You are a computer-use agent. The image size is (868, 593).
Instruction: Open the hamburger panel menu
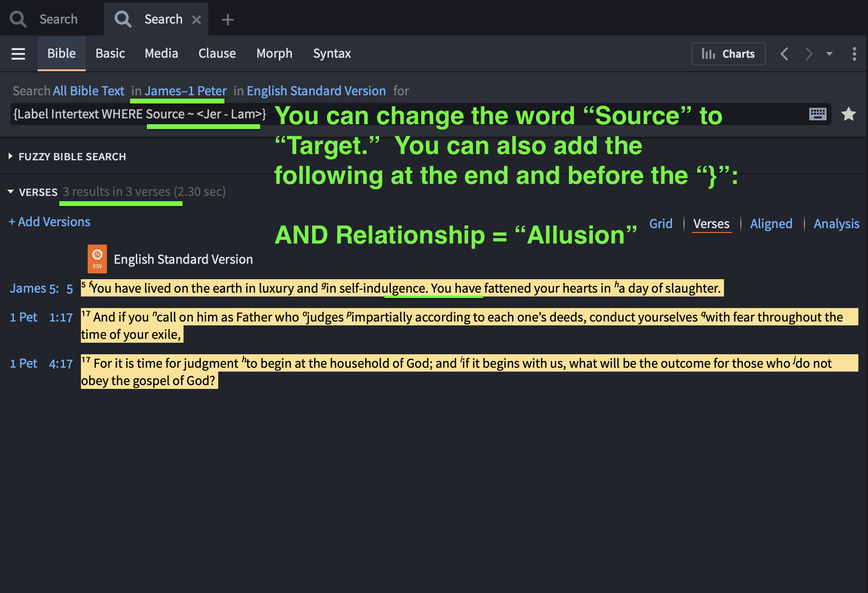(x=18, y=54)
